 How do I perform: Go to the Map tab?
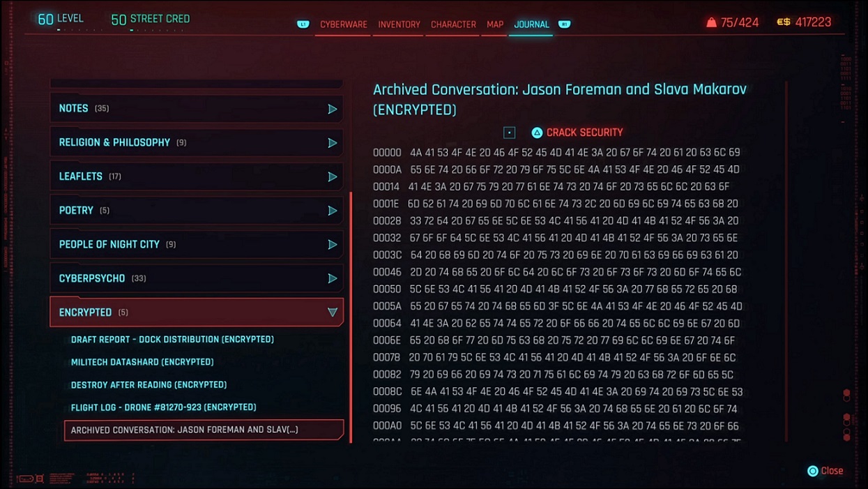pyautogui.click(x=495, y=24)
